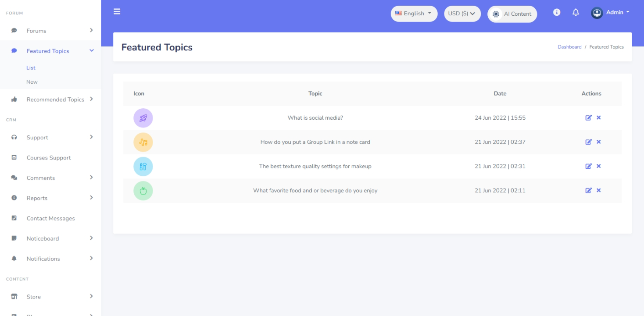644x316 pixels.
Task: Expand the Comments menu chevron
Action: pos(91,177)
